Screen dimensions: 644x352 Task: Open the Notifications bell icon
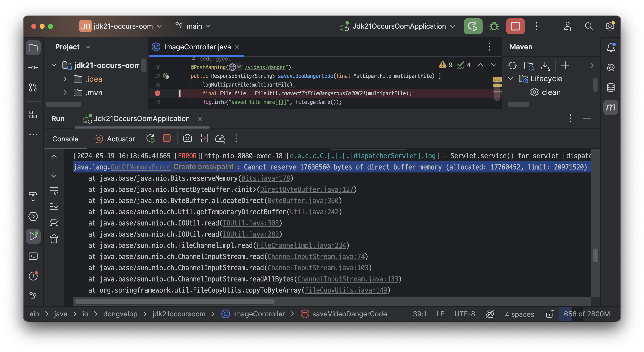point(611,47)
